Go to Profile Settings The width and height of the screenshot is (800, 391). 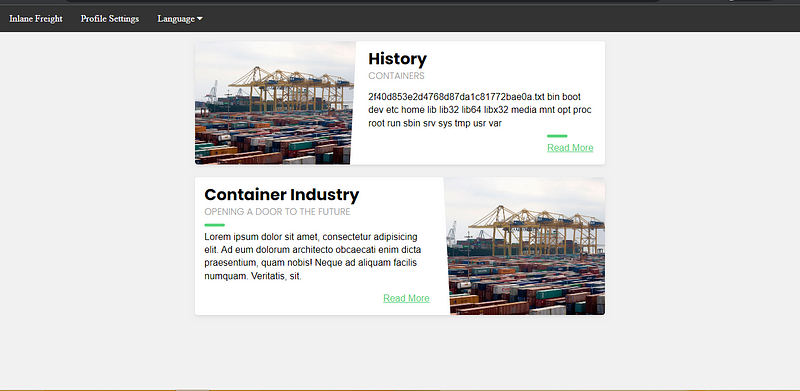[110, 19]
